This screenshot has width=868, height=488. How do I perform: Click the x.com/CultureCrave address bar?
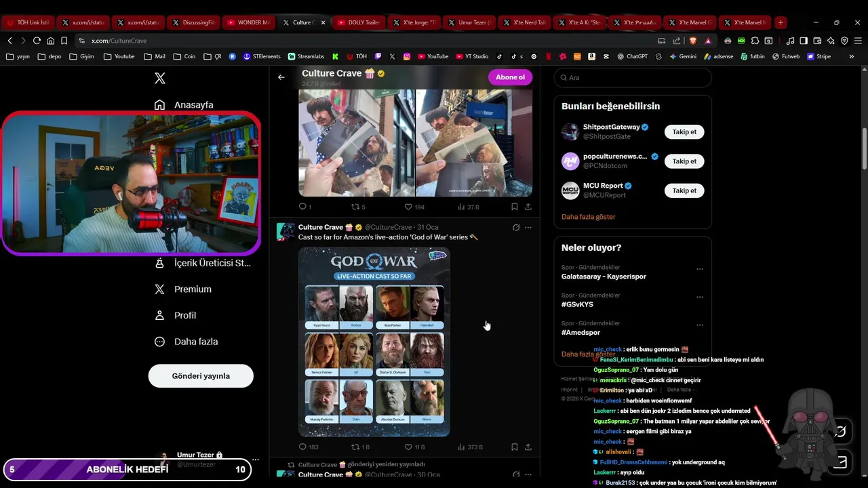click(366, 41)
